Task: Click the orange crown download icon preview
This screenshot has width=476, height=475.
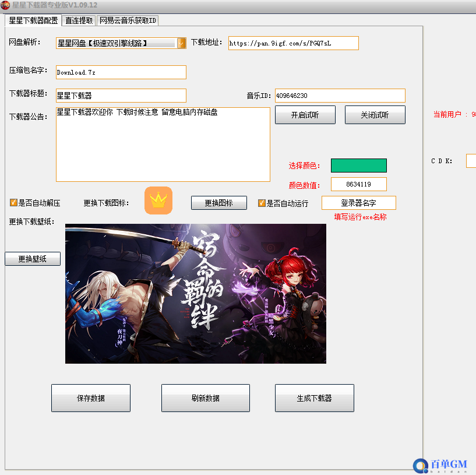Action: coord(158,200)
